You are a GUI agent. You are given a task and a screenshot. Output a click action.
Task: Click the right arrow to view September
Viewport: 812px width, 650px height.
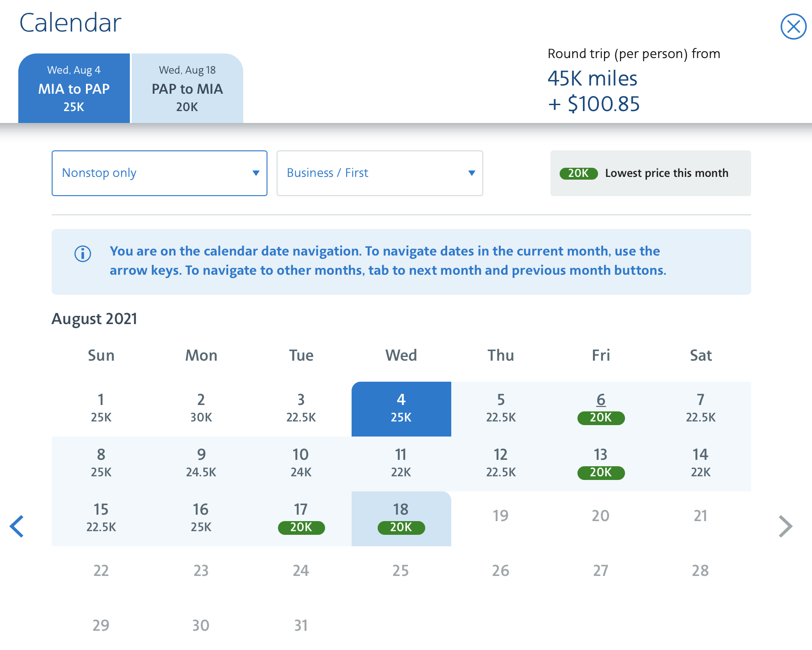point(786,527)
